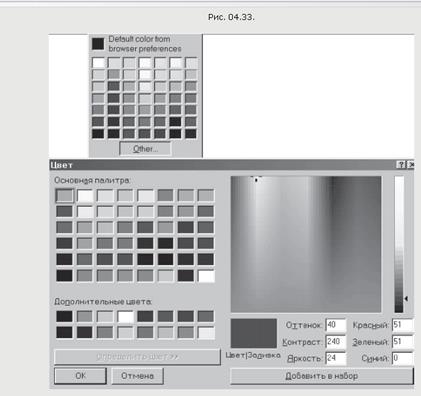Open help with the ? title bar button
The height and width of the screenshot is (396, 421).
coord(401,165)
